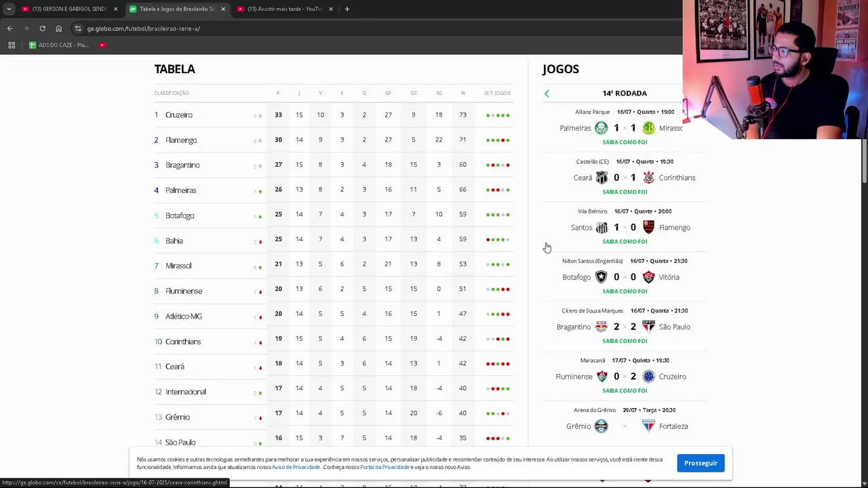Close the GERSON E GABIGOL tab

[115, 9]
